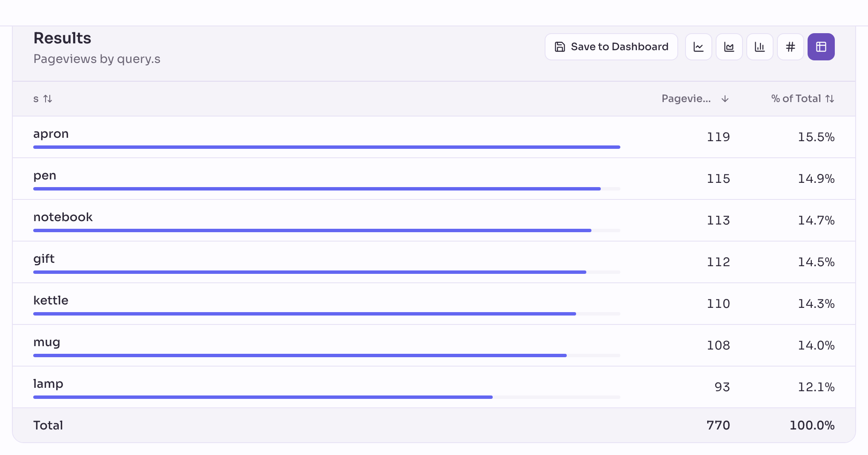Sort by Pageviews column header
Image resolution: width=868 pixels, height=455 pixels.
coord(695,99)
